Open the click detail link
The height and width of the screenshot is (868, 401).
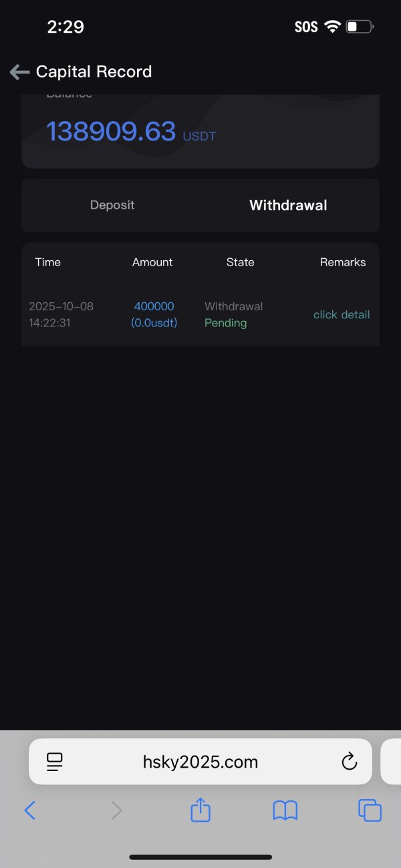(342, 315)
